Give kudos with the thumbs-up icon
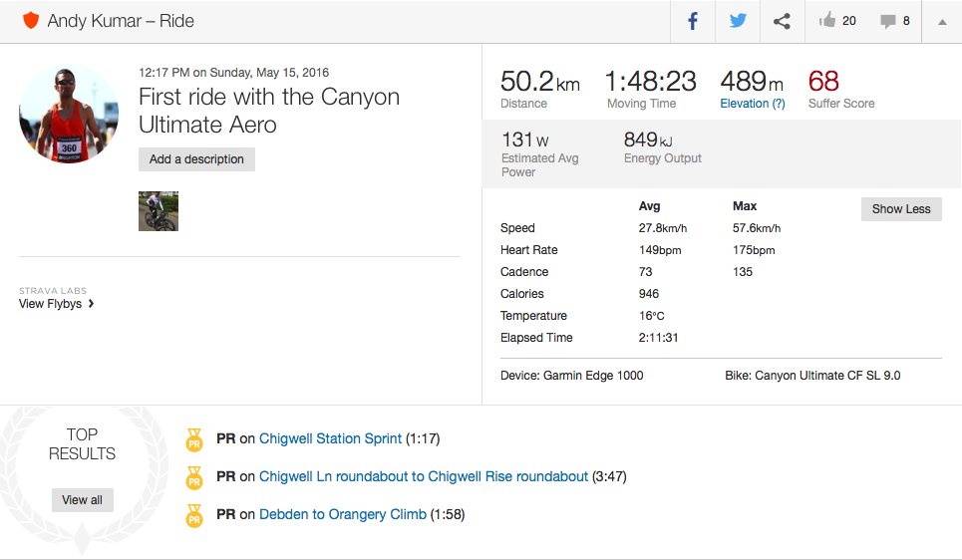 [x=827, y=21]
